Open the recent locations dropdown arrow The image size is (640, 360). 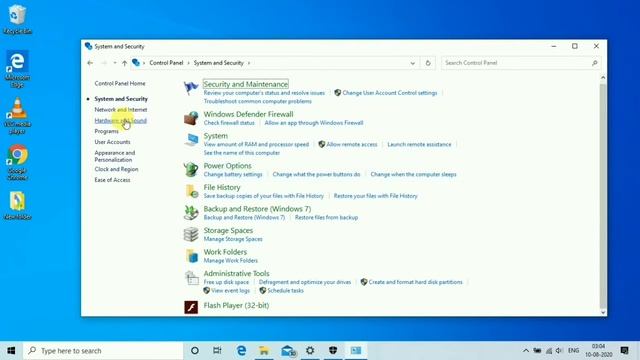115,63
